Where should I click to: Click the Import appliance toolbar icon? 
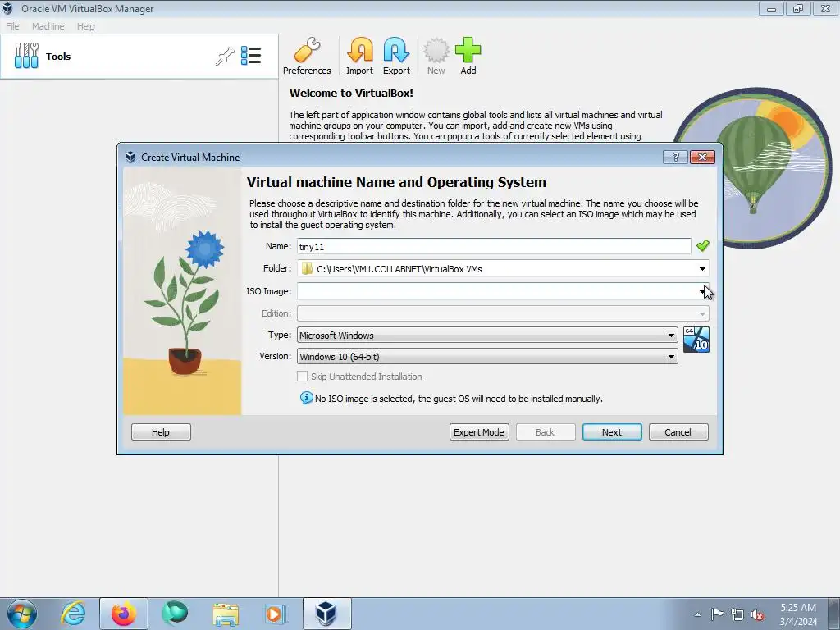point(359,57)
